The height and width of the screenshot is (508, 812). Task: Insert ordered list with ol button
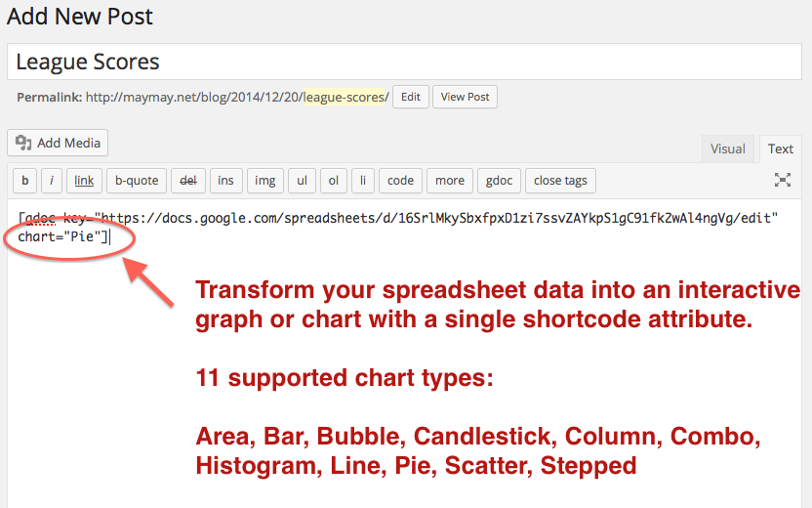(x=334, y=181)
